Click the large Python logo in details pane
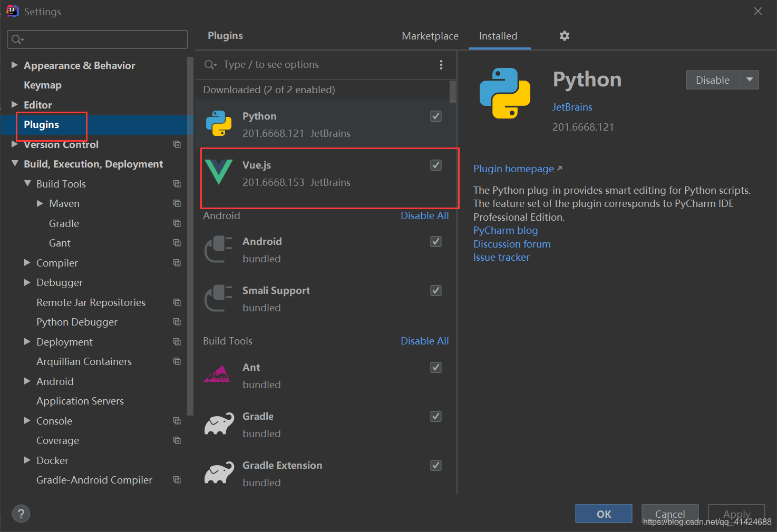777x532 pixels. [x=505, y=93]
